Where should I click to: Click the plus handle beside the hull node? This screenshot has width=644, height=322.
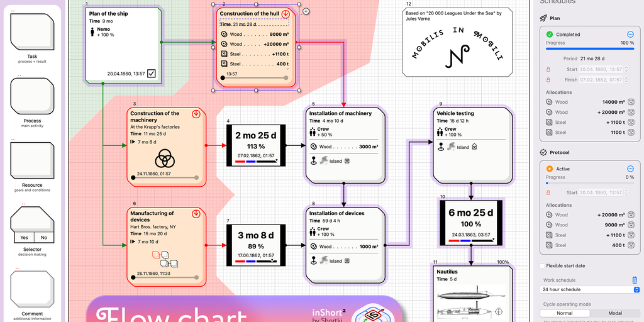[306, 11]
